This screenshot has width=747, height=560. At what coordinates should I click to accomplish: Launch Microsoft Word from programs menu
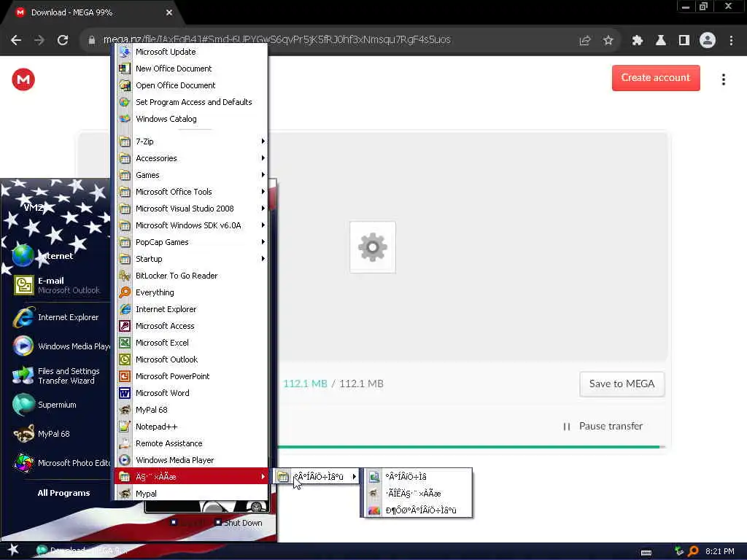pos(191,393)
